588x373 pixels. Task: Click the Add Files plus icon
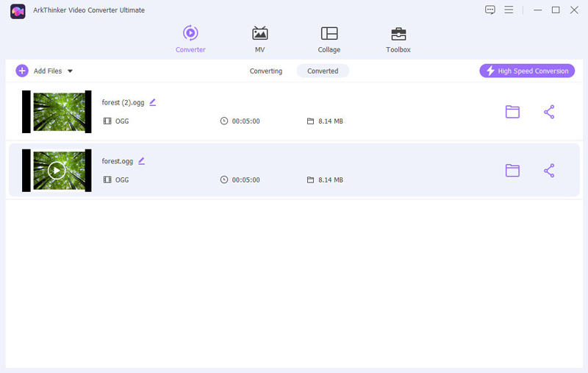click(x=22, y=71)
